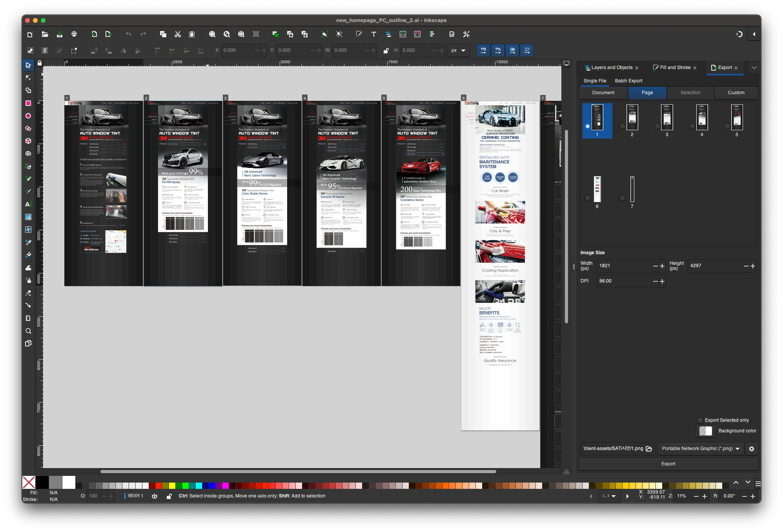Select the Calligraphy tool
This screenshot has height=532, width=783.
click(x=28, y=191)
